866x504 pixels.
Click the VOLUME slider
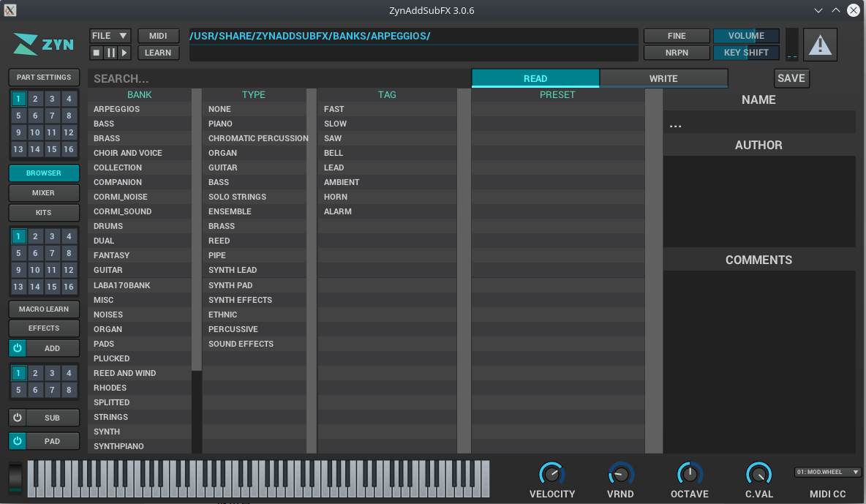(746, 36)
